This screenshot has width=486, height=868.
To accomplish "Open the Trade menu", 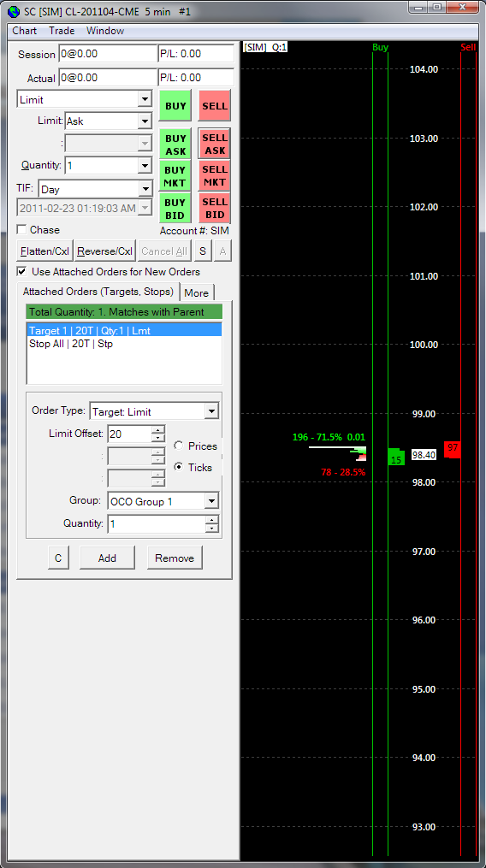I will 62,31.
